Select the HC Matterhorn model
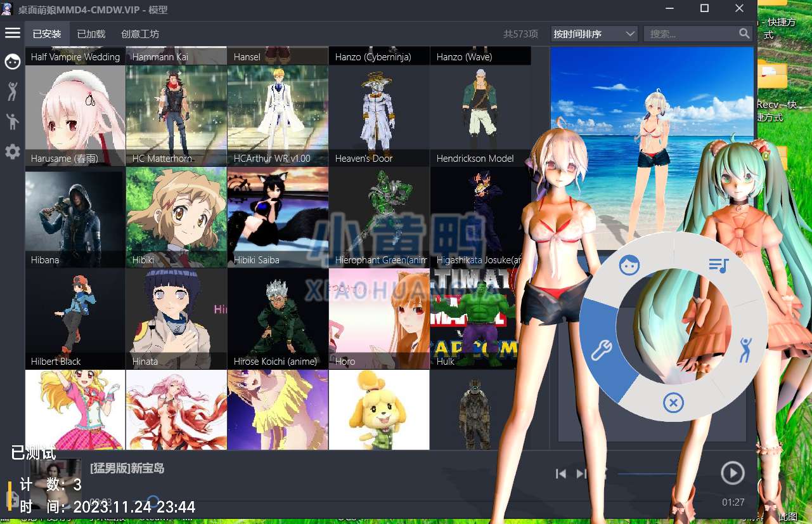 [x=177, y=115]
